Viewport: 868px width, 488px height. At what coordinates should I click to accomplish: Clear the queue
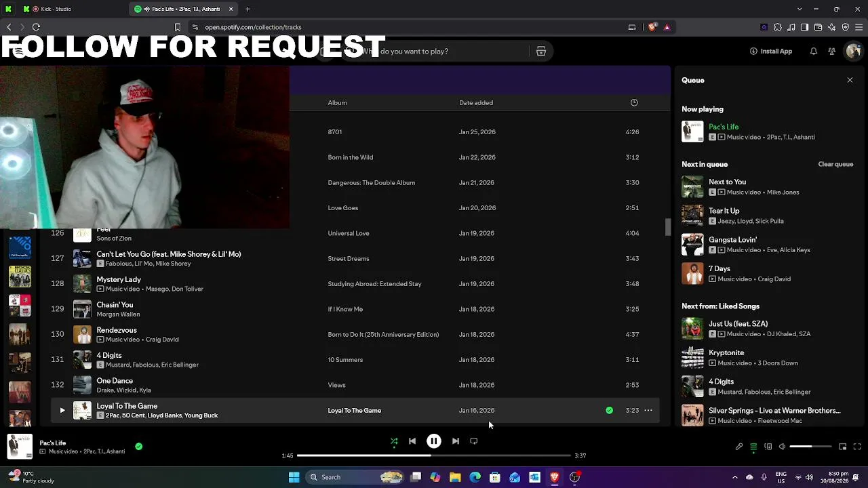pos(835,164)
